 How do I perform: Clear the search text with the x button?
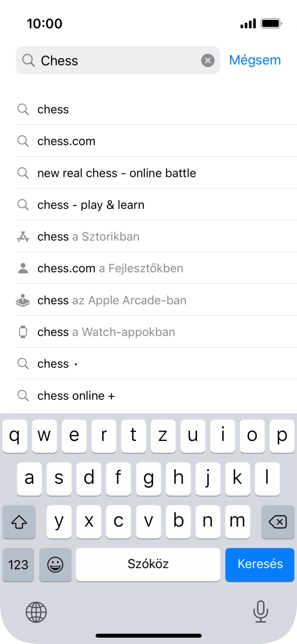pyautogui.click(x=208, y=60)
